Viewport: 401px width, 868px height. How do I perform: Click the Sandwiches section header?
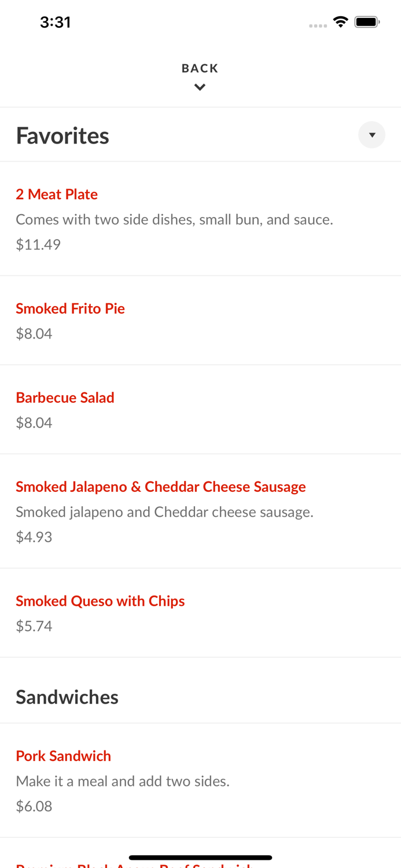(67, 697)
